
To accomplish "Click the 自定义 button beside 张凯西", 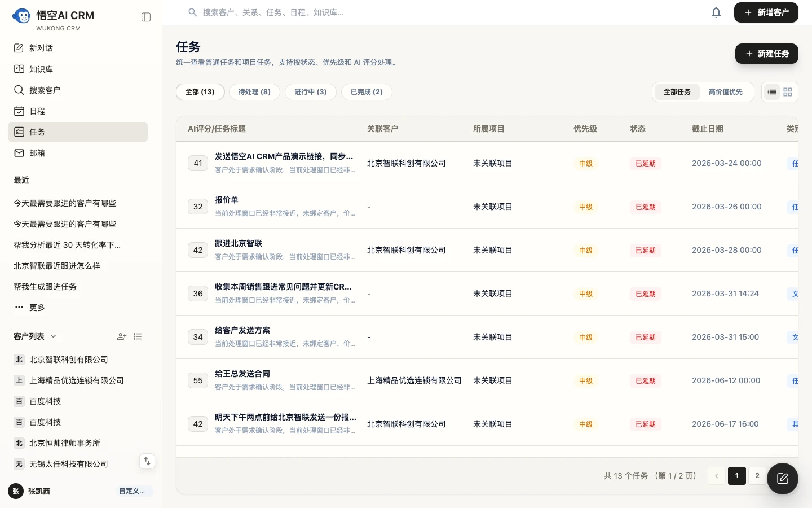I will point(132,491).
